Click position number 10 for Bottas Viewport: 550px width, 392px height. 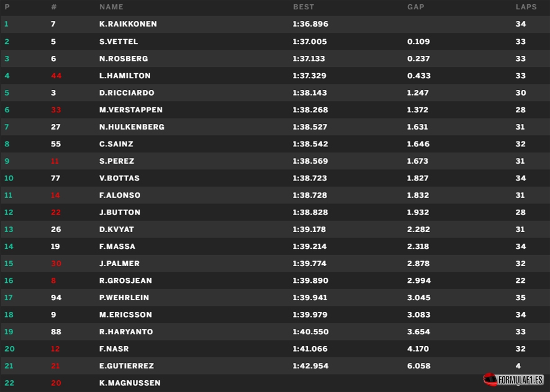coord(9,178)
